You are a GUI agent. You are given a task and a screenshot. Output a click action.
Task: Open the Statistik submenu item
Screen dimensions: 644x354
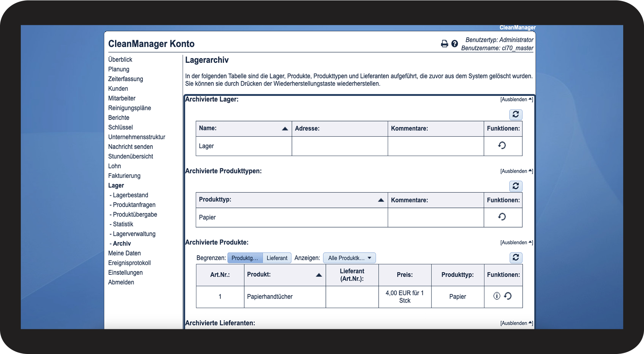tap(123, 224)
